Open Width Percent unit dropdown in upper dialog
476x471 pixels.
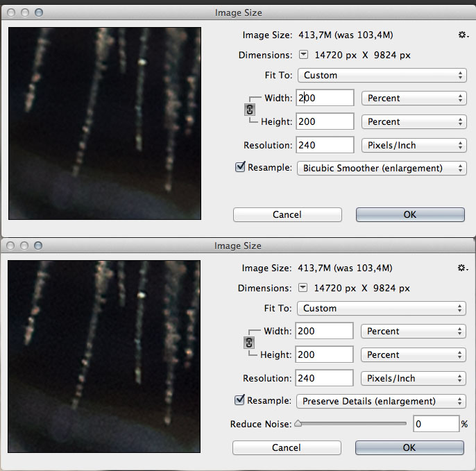414,98
